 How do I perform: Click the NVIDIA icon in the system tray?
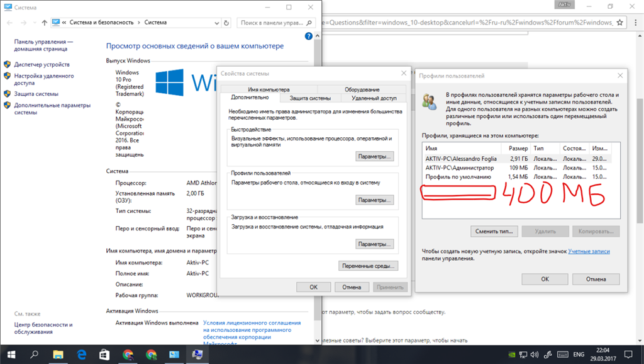(x=512, y=355)
